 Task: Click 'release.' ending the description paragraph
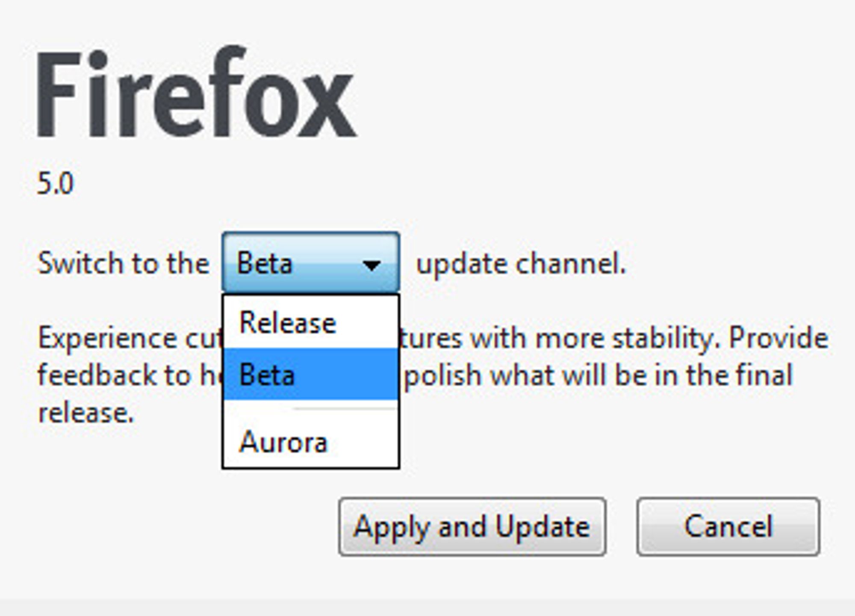(x=86, y=413)
